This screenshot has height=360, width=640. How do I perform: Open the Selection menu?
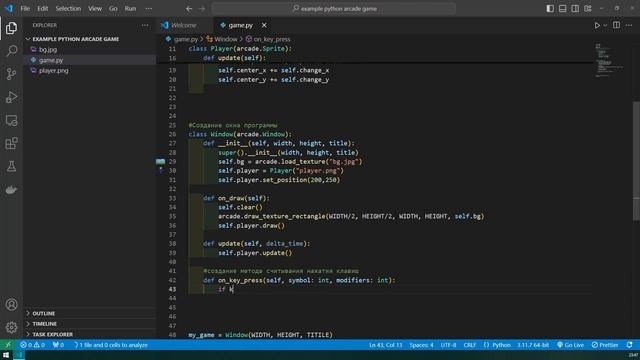pyautogui.click(x=68, y=9)
